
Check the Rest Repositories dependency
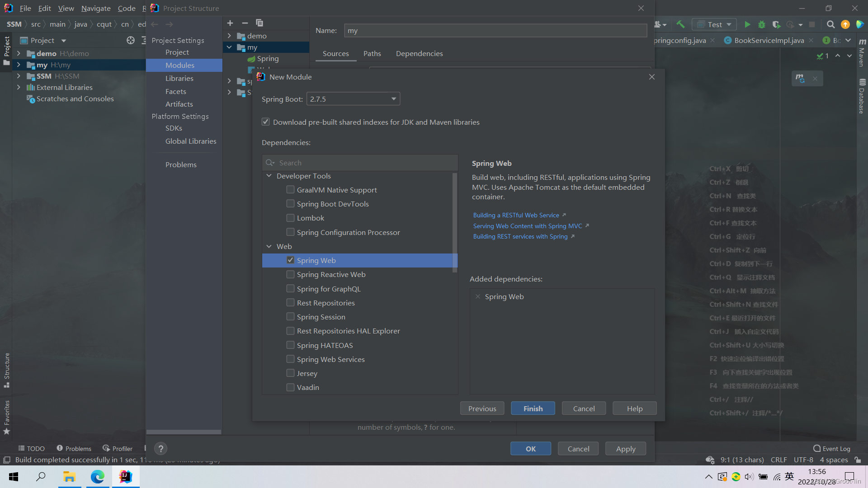pyautogui.click(x=290, y=303)
